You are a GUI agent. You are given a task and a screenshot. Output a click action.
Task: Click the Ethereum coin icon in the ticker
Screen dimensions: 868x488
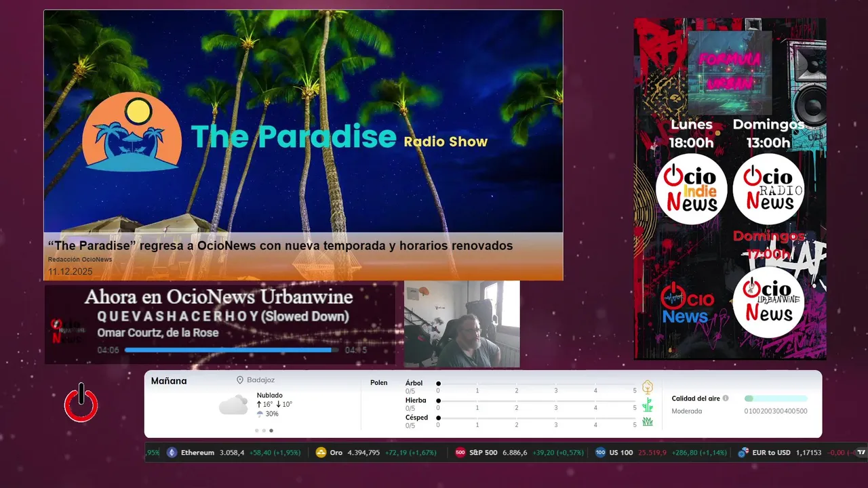click(172, 453)
